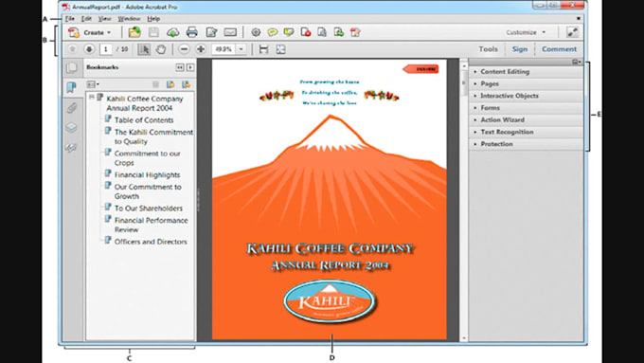Image resolution: width=644 pixels, height=363 pixels.
Task: Click the new bookmark icon
Action: pyautogui.click(x=170, y=84)
